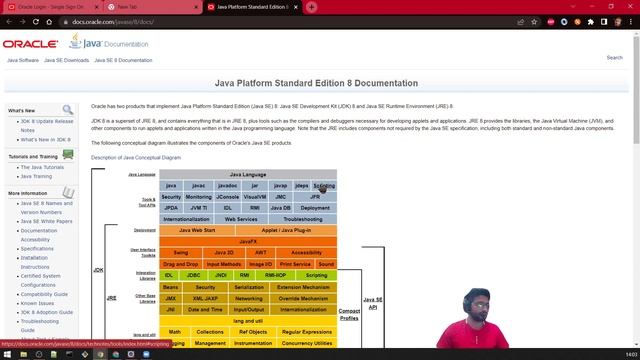Image resolution: width=640 pixels, height=360 pixels.
Task: Open Description of Java Conceptual Diagram link
Action: (x=136, y=157)
